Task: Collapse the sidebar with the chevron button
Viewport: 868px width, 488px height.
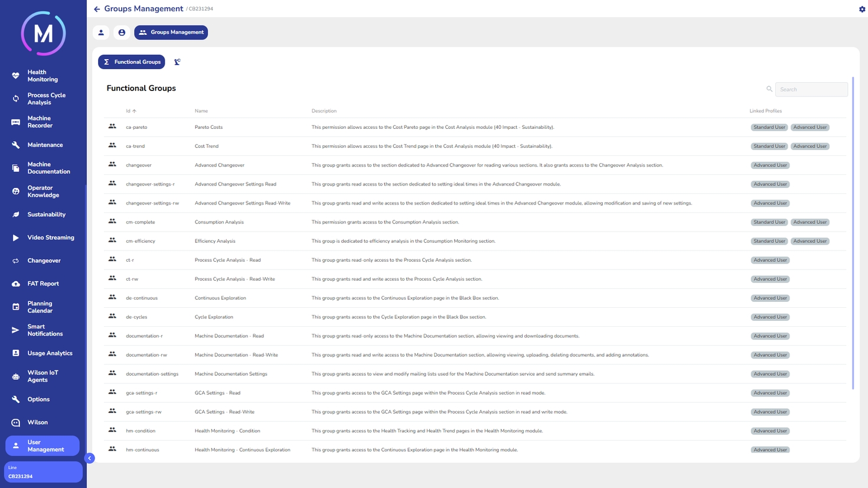Action: [x=90, y=458]
